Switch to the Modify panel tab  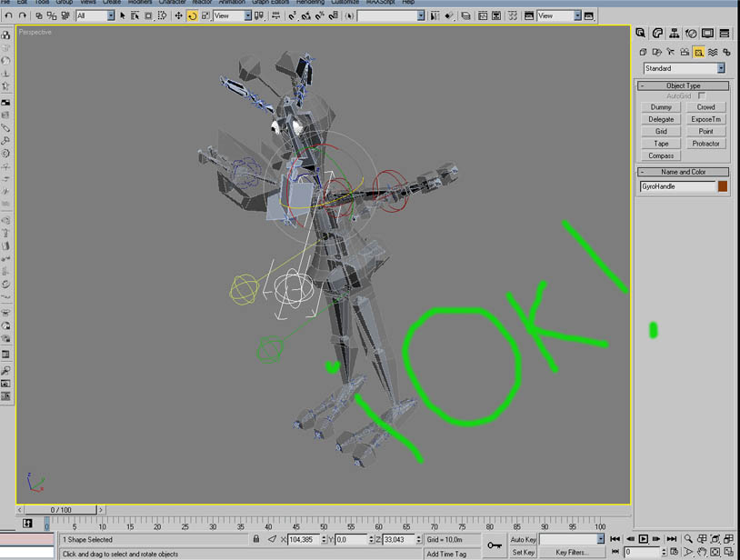pyautogui.click(x=657, y=33)
